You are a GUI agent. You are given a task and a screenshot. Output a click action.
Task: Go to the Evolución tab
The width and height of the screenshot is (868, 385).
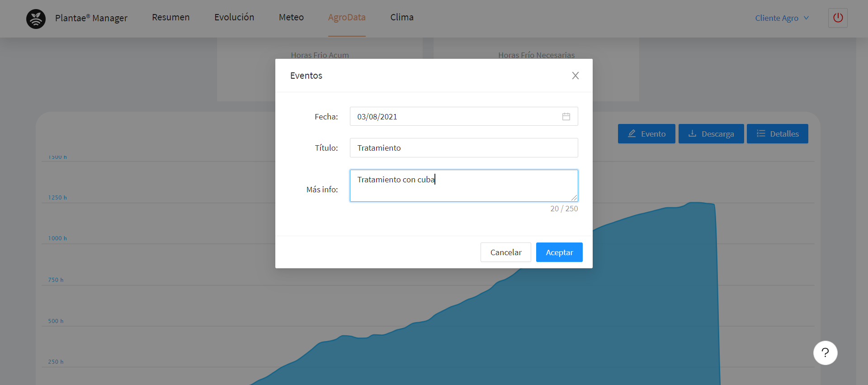234,17
